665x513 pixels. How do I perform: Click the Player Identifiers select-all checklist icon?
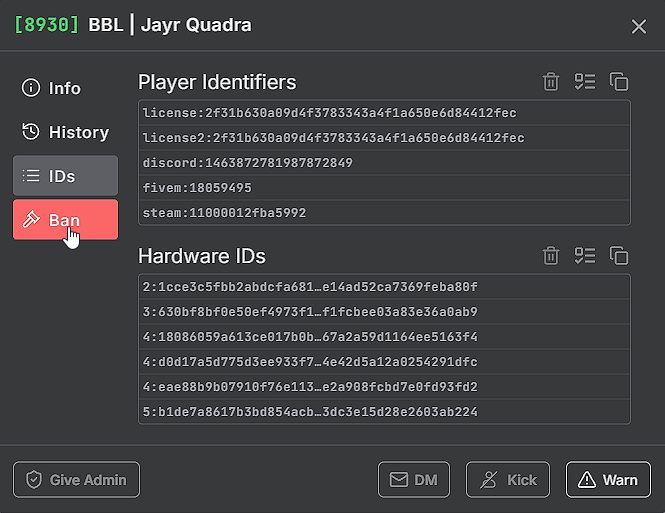tap(585, 82)
